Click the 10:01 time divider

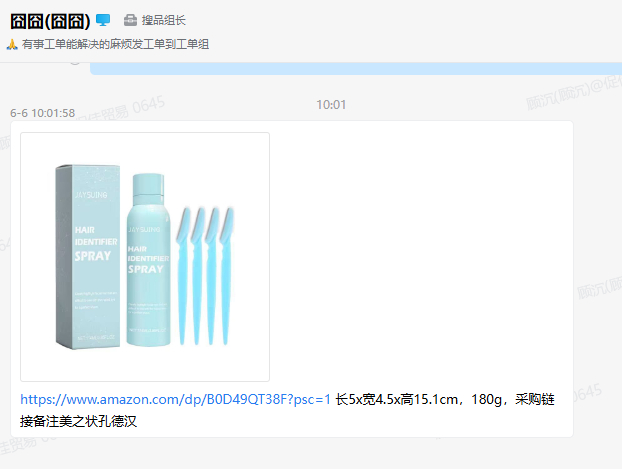pyautogui.click(x=331, y=105)
